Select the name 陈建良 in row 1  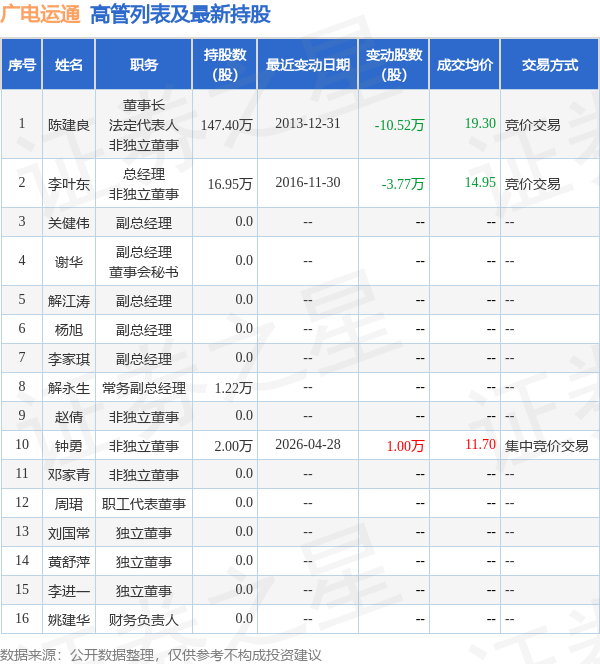pyautogui.click(x=69, y=125)
